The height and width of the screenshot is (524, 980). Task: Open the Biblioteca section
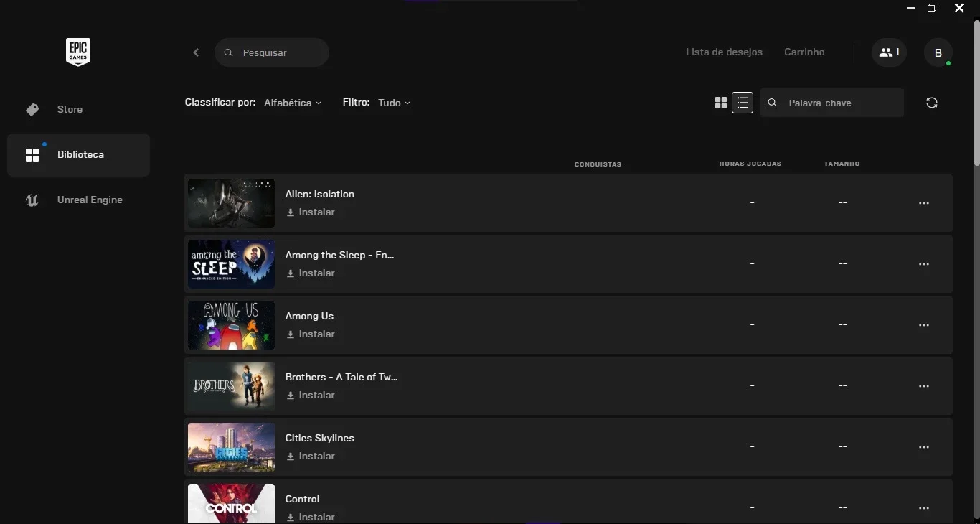pos(78,155)
